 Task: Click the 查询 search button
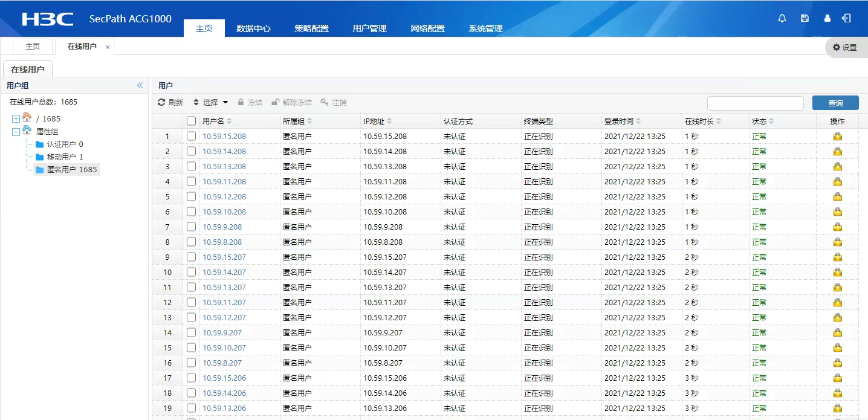(x=835, y=103)
